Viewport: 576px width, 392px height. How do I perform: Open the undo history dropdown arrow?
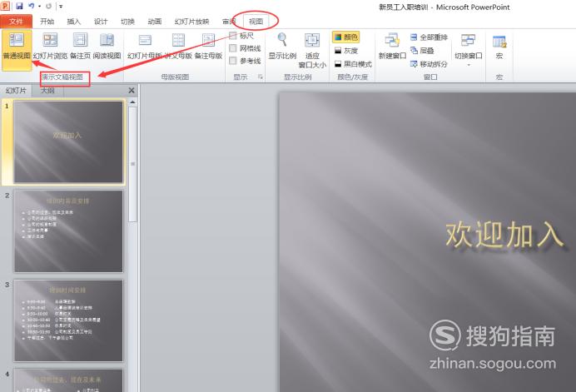[39, 7]
